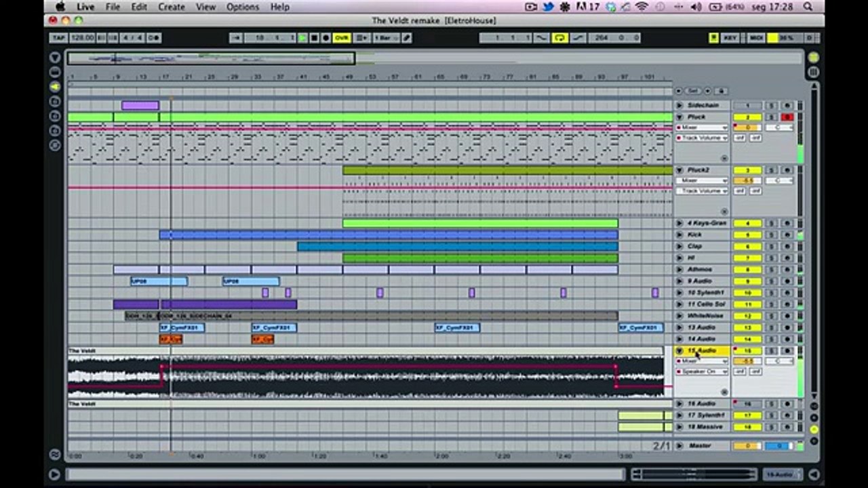Click the Punch-In switch icon
This screenshot has width=868, height=488.
pyautogui.click(x=542, y=38)
